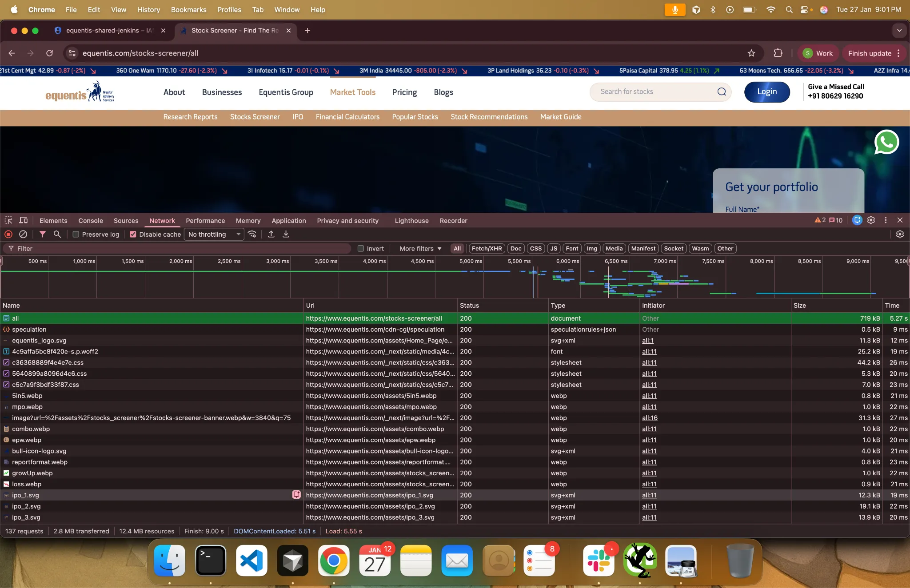Check the Invert filter checkbox
Image resolution: width=910 pixels, height=588 pixels.
pos(361,249)
